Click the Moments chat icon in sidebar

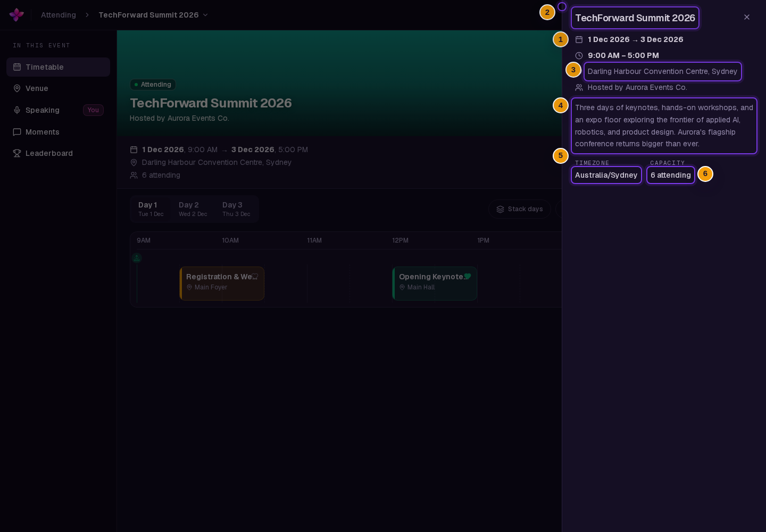coord(17,132)
